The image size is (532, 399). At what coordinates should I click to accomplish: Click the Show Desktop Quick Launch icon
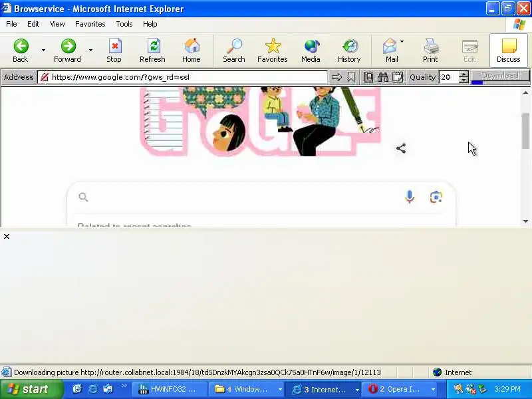[108, 389]
